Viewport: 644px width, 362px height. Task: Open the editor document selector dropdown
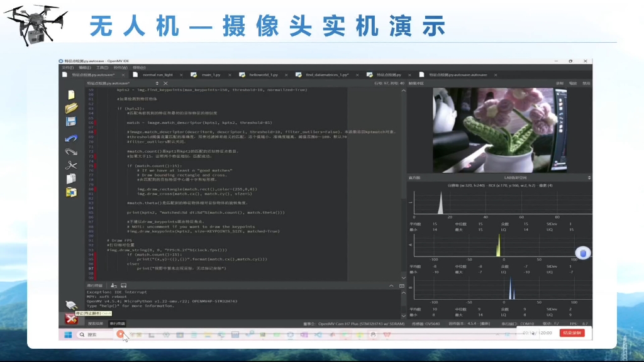point(157,84)
